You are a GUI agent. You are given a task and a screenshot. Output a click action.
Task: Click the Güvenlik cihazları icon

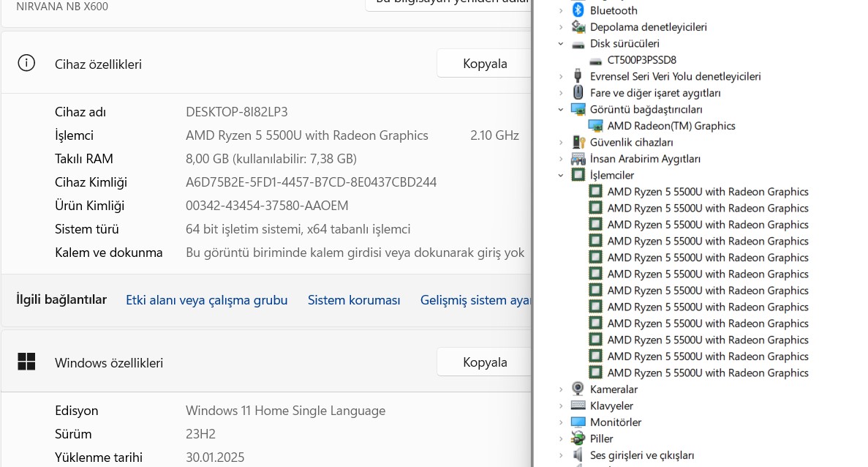(578, 142)
